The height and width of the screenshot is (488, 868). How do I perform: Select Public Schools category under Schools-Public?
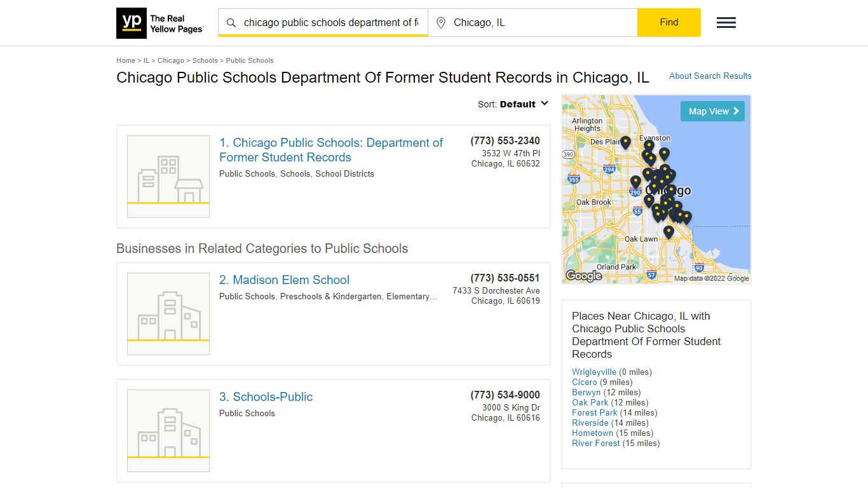click(247, 413)
